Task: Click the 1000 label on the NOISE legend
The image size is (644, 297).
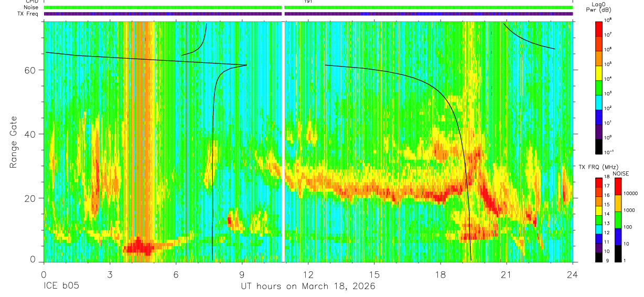Action: click(630, 210)
